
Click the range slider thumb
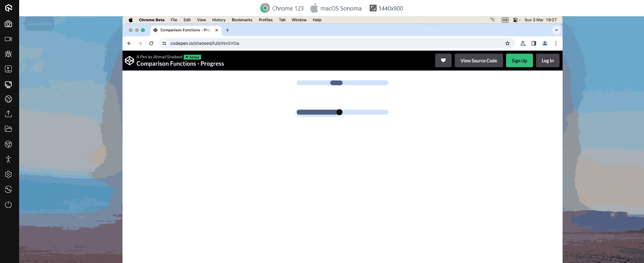tap(340, 112)
